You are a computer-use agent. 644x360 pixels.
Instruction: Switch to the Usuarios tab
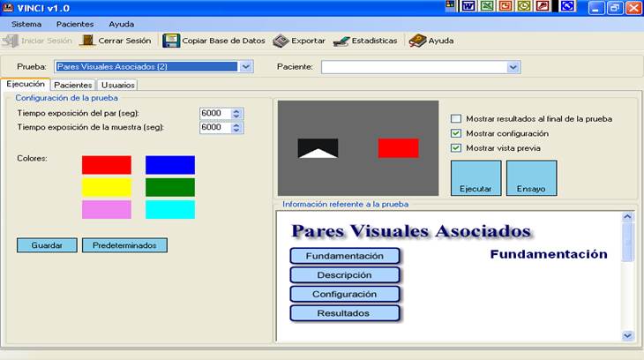click(x=118, y=85)
